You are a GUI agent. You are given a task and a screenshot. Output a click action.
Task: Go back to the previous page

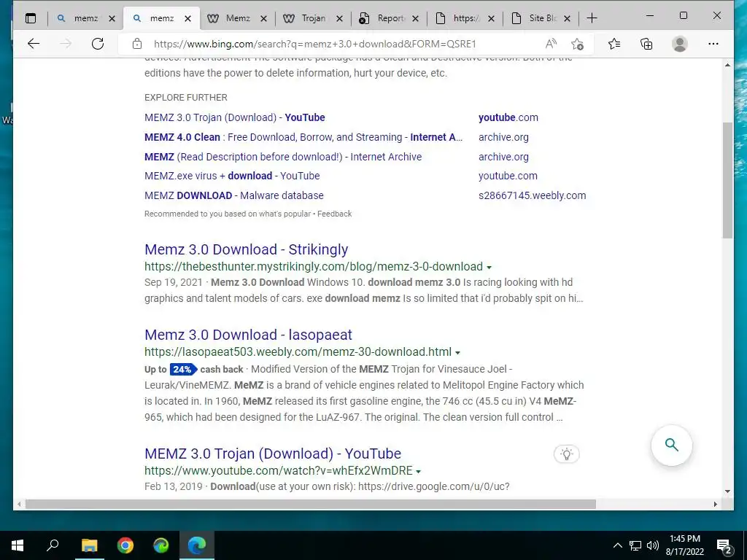click(x=34, y=44)
